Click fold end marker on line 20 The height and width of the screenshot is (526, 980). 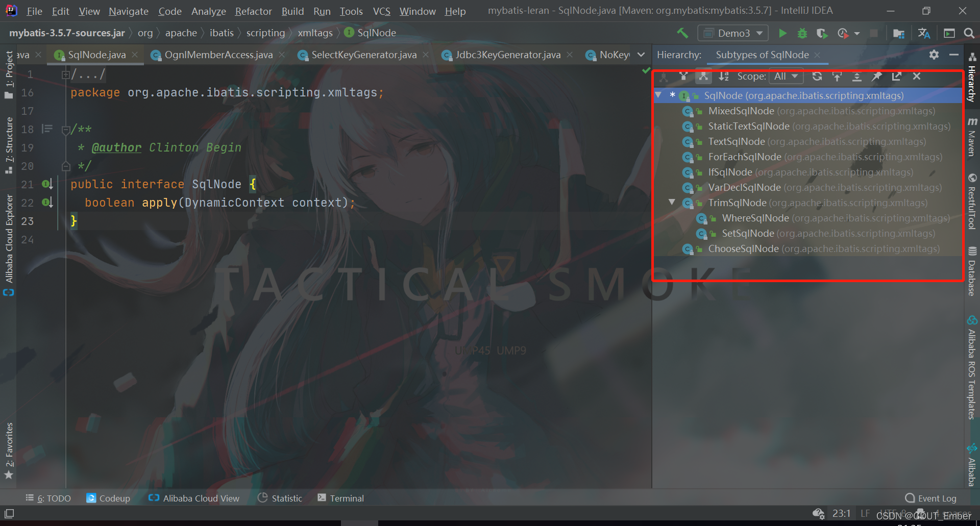click(65, 166)
